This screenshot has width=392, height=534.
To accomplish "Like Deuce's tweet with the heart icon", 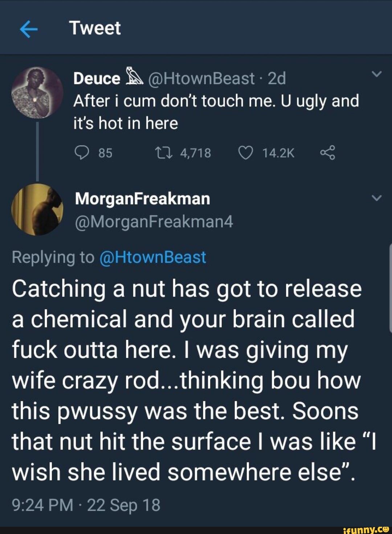I will click(245, 153).
